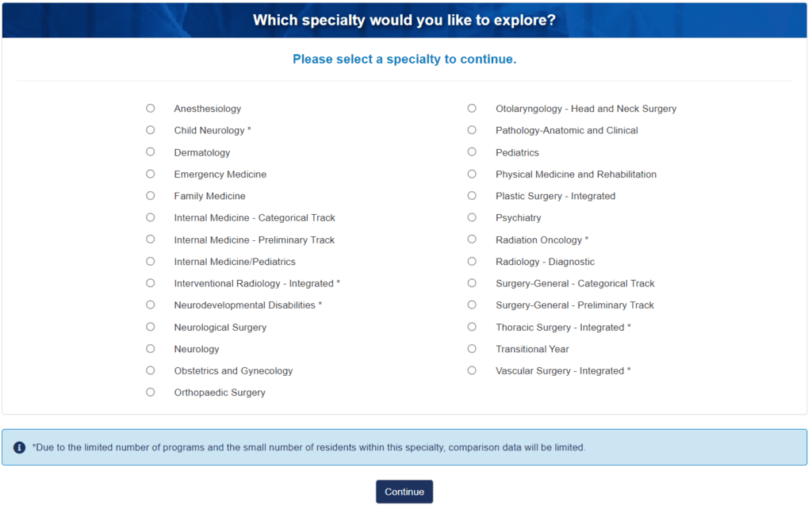The image size is (812, 506).
Task: Pick Surgery-General - Preliminary Track
Action: pyautogui.click(x=472, y=305)
